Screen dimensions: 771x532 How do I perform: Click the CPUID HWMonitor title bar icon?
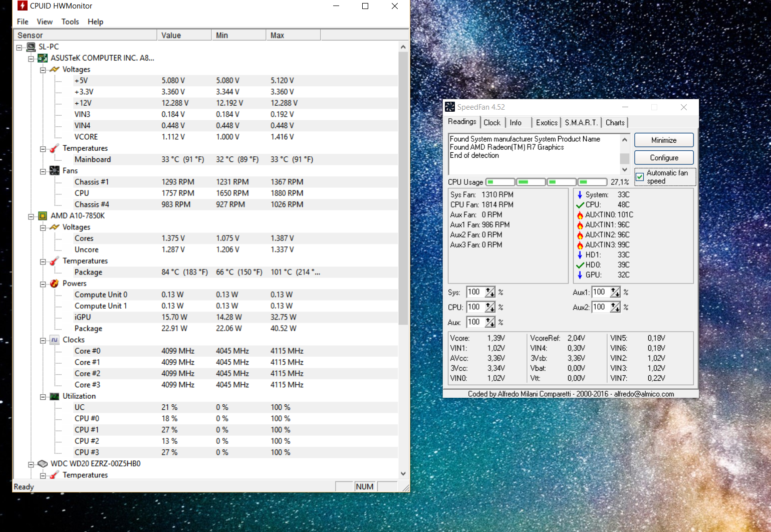[x=23, y=6]
